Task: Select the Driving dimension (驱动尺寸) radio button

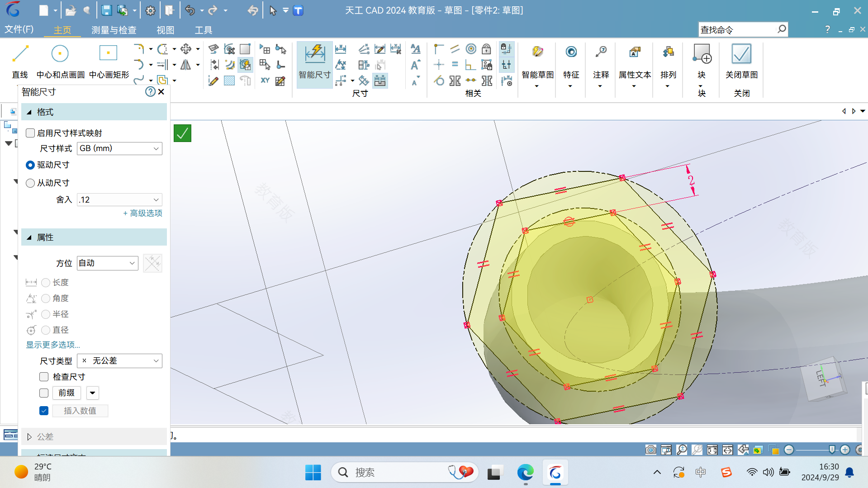Action: coord(30,165)
